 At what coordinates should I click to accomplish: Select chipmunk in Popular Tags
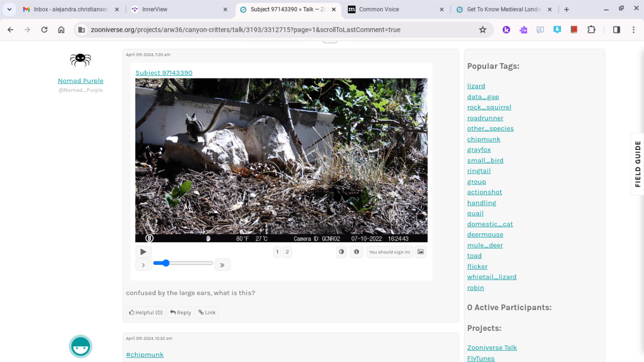484,139
